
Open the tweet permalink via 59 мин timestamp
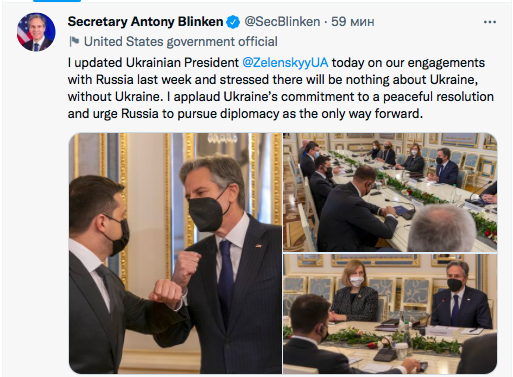(353, 22)
